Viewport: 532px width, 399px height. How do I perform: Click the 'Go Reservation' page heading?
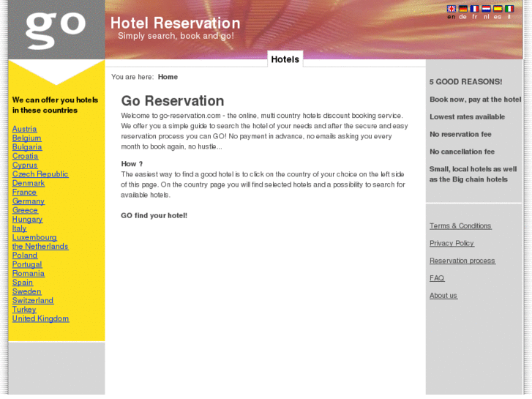point(173,101)
